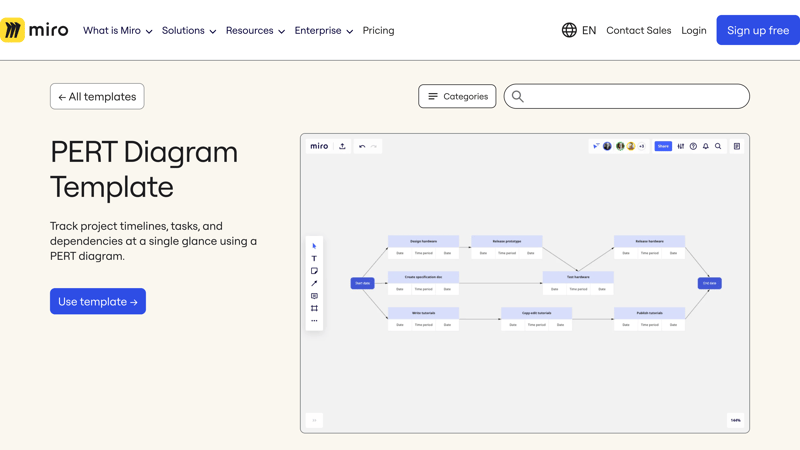Click Sign up free button
This screenshot has width=800, height=450.
[x=758, y=30]
